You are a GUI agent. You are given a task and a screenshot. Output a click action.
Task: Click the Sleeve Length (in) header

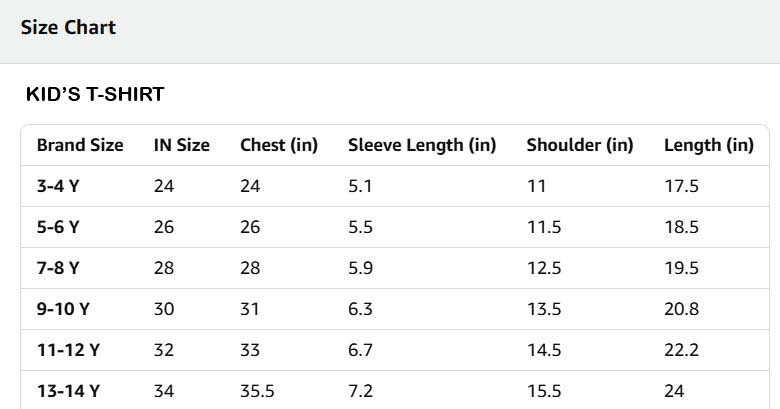422,145
